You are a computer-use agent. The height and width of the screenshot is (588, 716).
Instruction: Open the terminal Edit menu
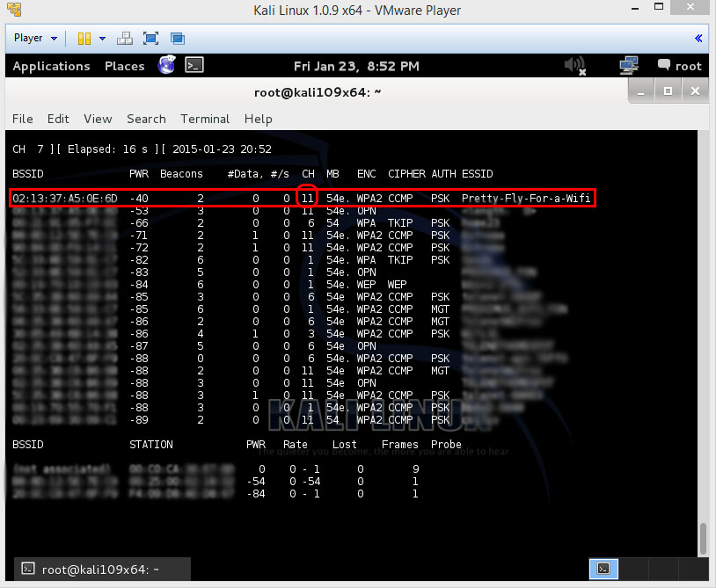pyautogui.click(x=58, y=119)
